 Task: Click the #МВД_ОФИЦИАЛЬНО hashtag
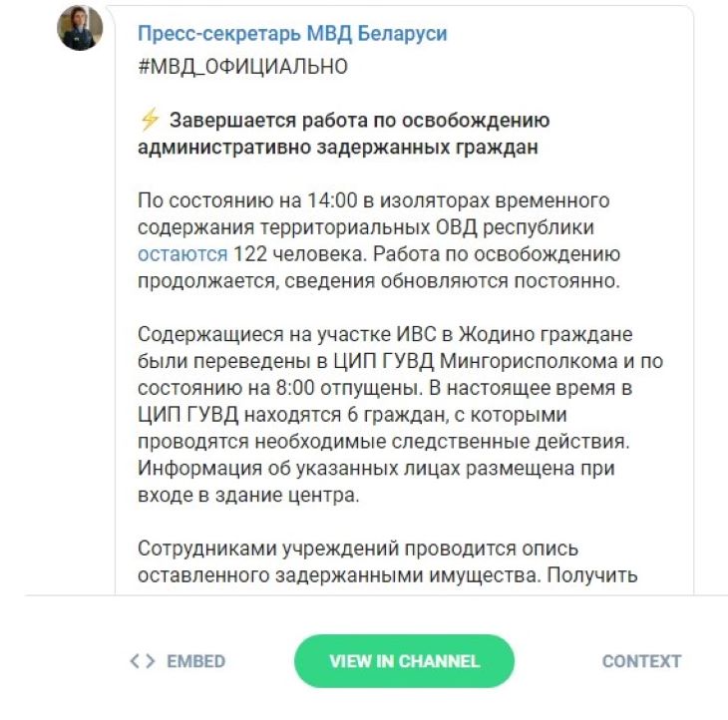pyautogui.click(x=242, y=67)
